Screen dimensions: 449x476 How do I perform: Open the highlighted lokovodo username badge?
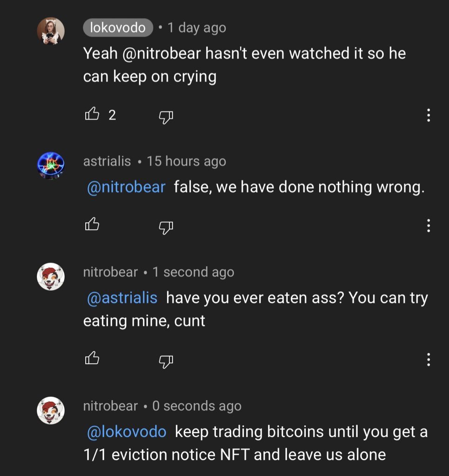pyautogui.click(x=118, y=28)
